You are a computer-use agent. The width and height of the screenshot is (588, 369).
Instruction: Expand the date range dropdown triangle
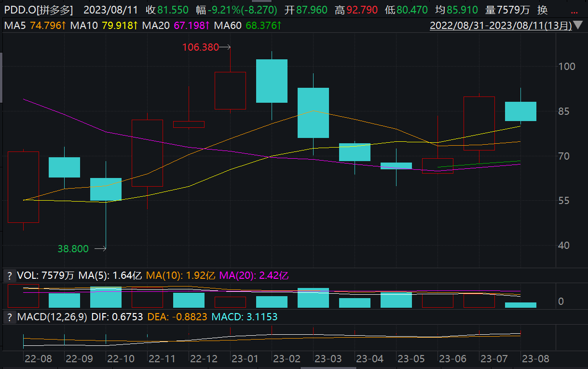[578, 25]
